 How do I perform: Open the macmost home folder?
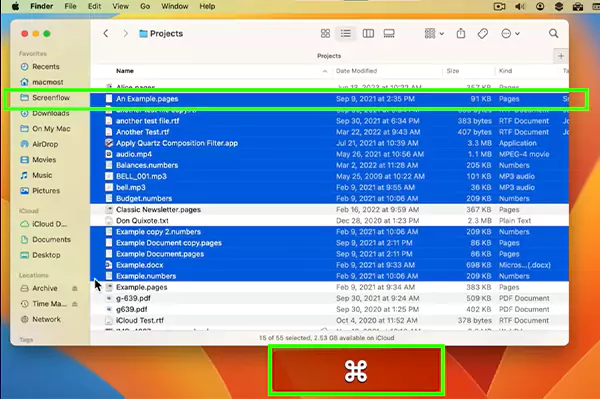tap(42, 82)
